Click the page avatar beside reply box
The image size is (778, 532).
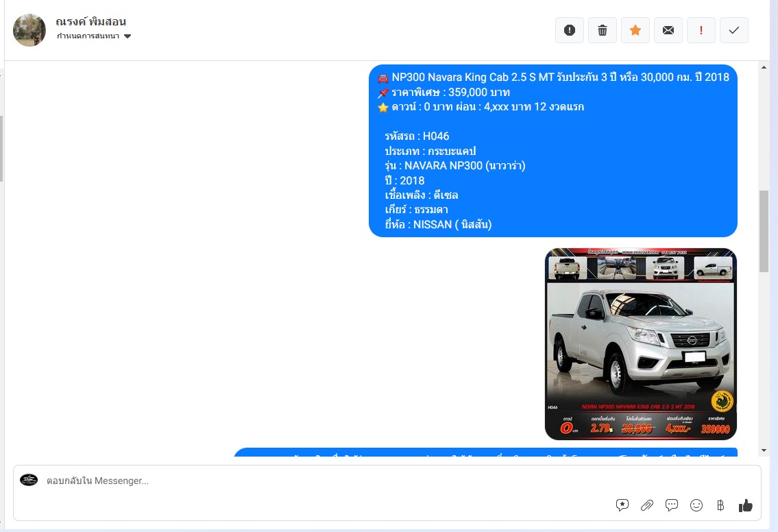(29, 480)
